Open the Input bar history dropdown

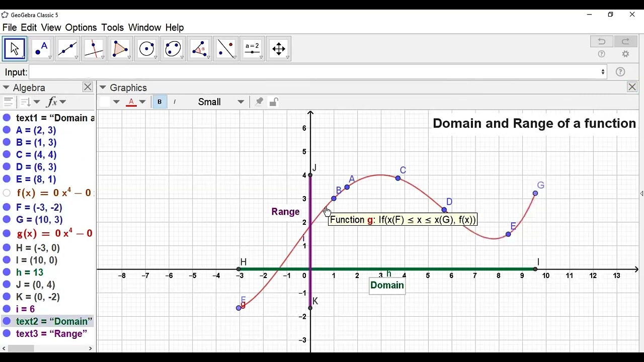[603, 72]
